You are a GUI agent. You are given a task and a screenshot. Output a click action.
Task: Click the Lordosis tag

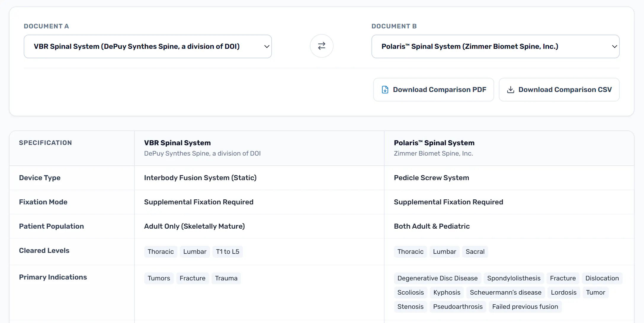(x=563, y=293)
